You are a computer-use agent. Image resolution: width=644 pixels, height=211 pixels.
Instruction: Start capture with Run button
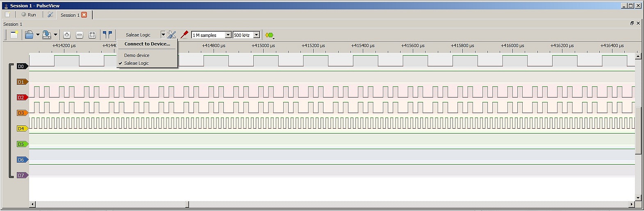coord(29,14)
